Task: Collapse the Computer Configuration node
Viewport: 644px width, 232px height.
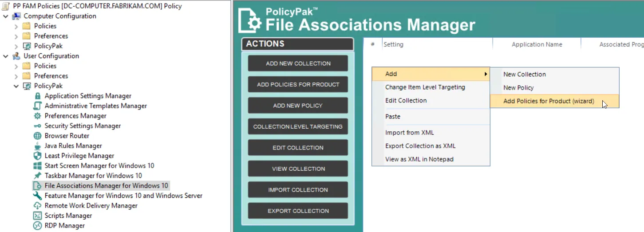Action: pyautogui.click(x=6, y=16)
